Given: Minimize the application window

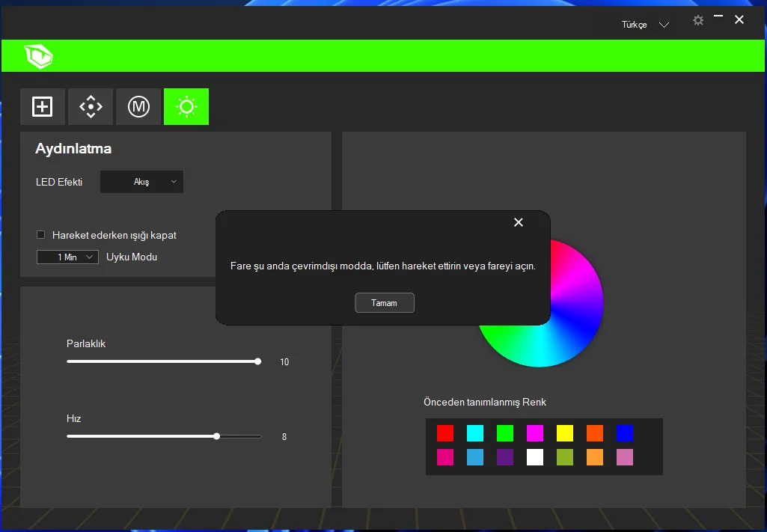Looking at the screenshot, I should coord(718,17).
